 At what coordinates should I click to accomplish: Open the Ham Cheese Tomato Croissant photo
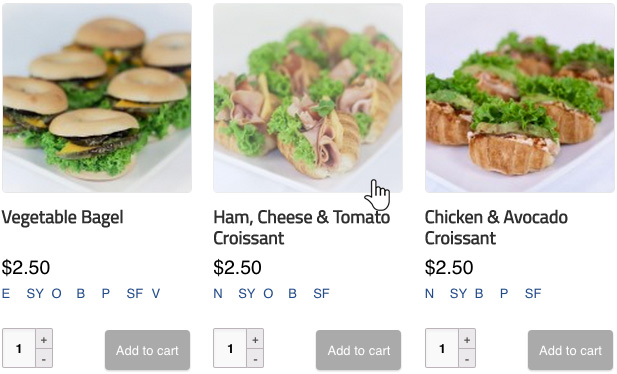point(308,98)
